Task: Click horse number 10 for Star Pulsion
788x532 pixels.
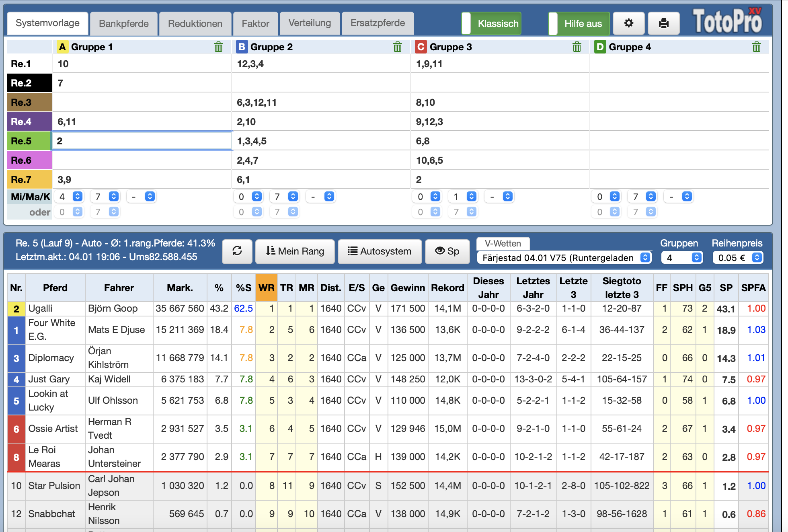Action: point(16,486)
